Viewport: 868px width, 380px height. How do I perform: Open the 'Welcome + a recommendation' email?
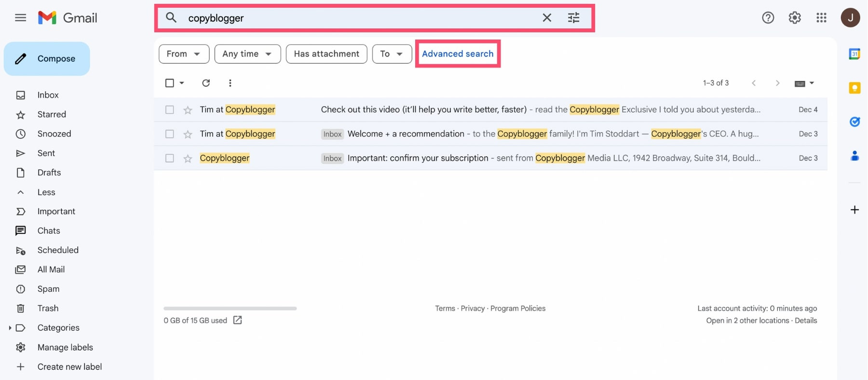[490, 134]
